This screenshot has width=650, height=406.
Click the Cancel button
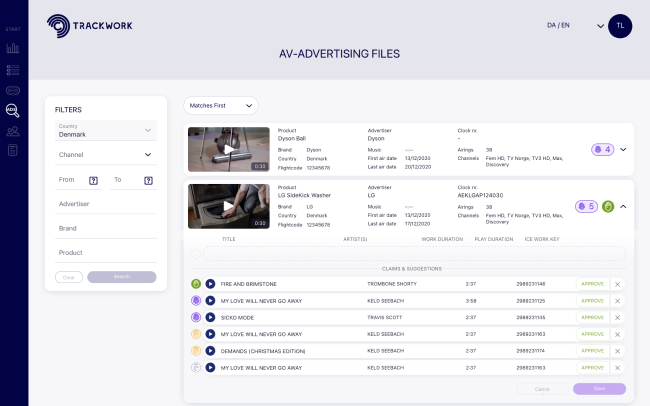pos(542,389)
